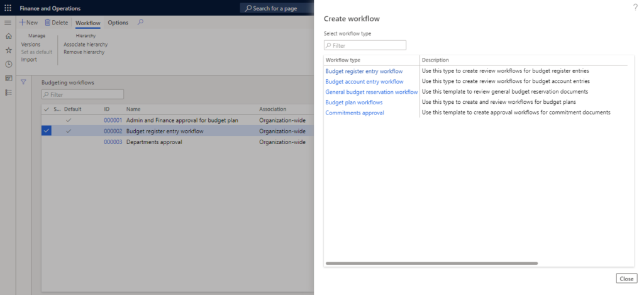Go to the Home icon in sidebar

click(8, 36)
